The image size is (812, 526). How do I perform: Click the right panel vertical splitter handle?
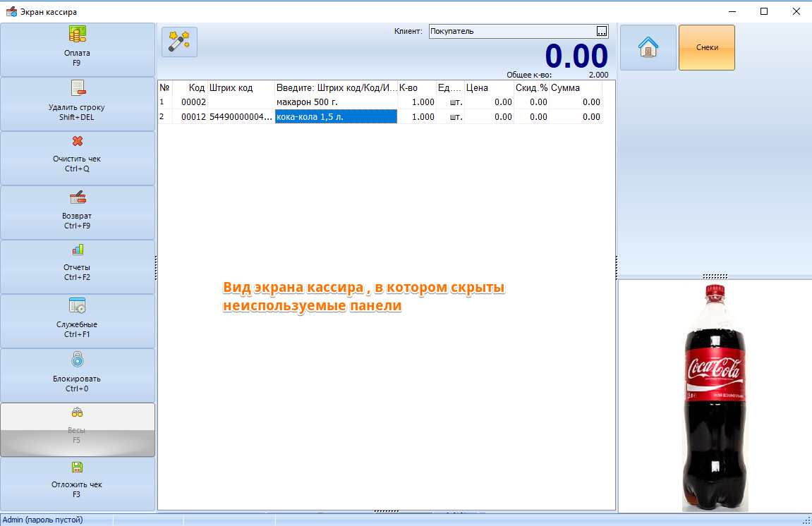617,268
